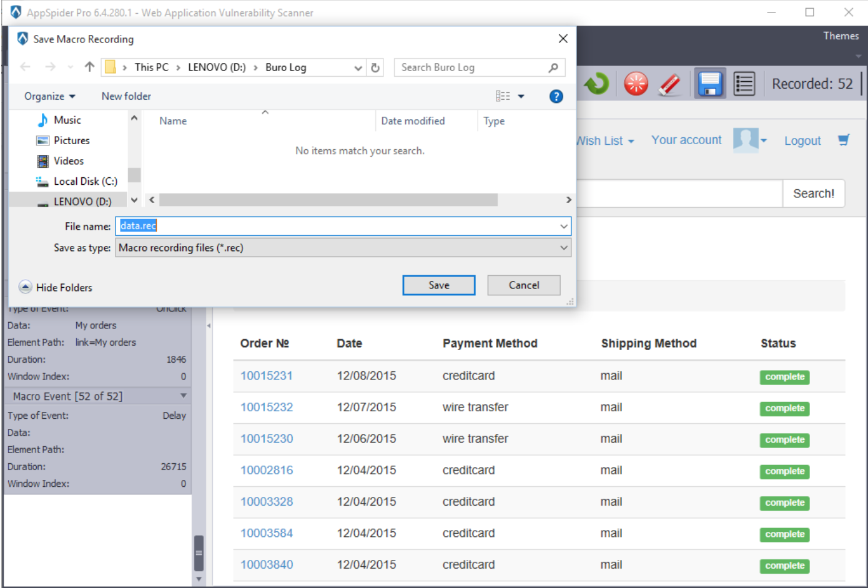
Task: Sort by the Type column header
Action: point(494,121)
